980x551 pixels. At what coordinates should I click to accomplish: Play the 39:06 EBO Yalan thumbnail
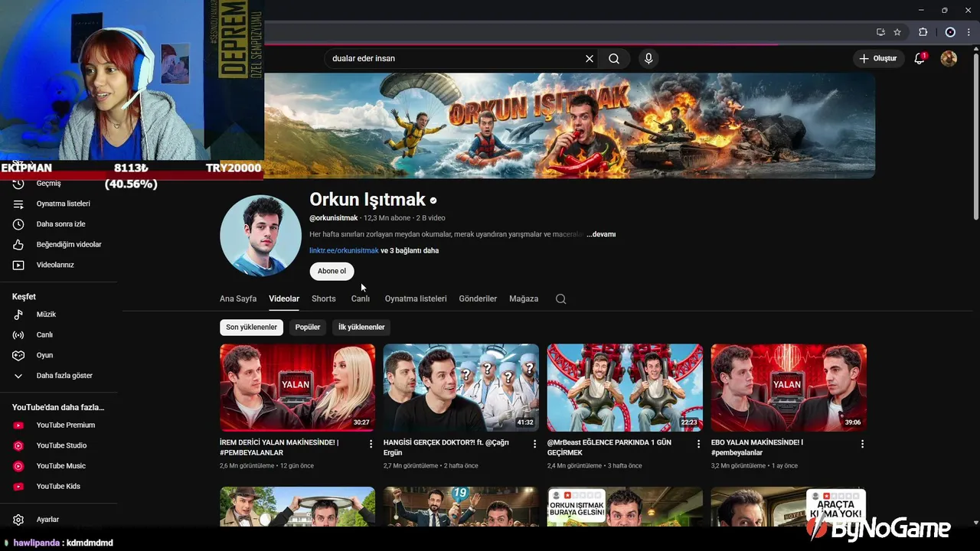(789, 387)
